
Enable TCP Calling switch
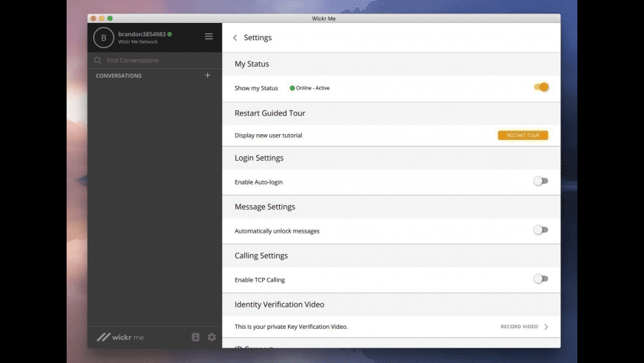point(541,279)
